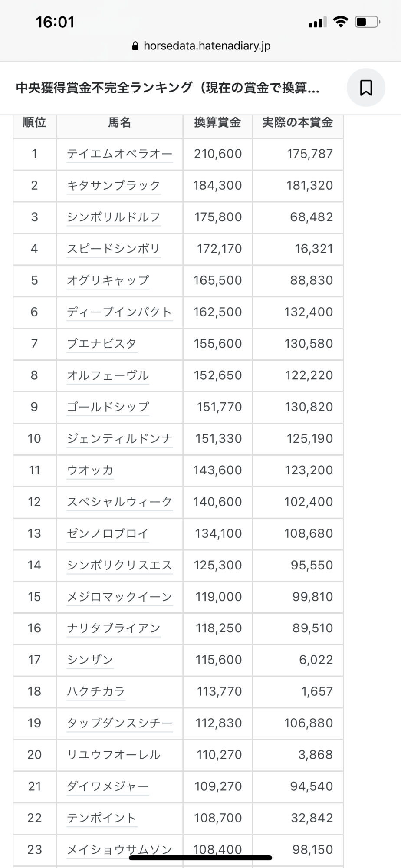
Task: Open the キタサンブラック horse link
Action: click(113, 186)
